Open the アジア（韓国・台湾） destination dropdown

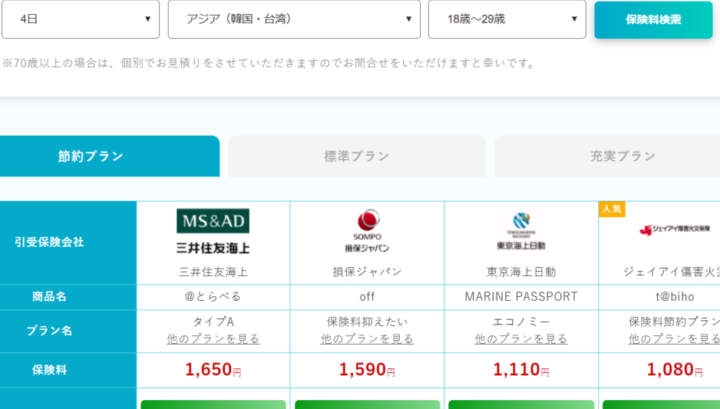294,19
